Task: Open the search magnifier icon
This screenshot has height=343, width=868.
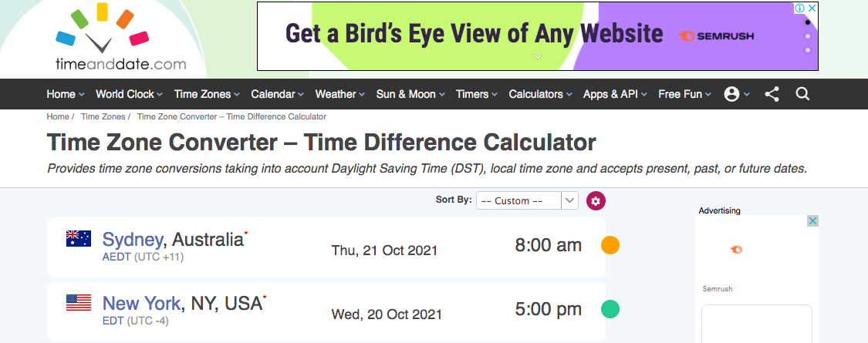Action: (802, 94)
